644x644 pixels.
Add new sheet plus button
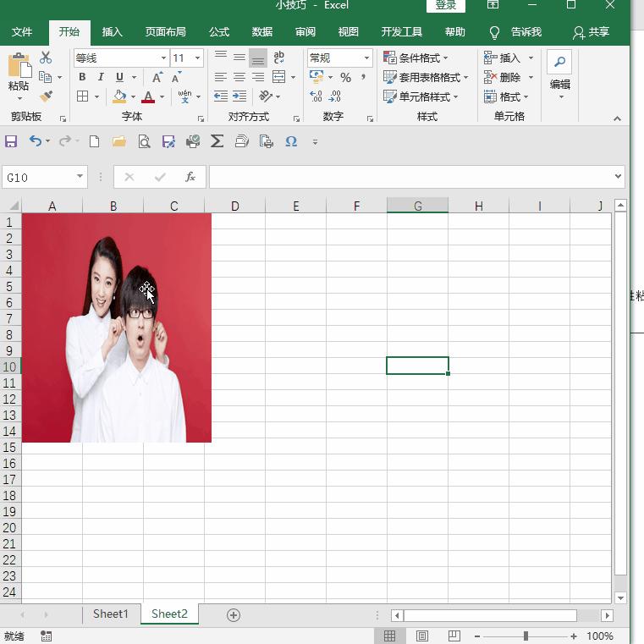pos(234,615)
